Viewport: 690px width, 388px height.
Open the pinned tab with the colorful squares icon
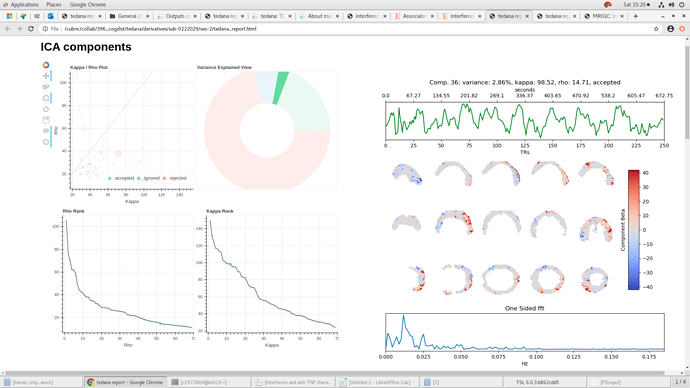tap(9, 16)
